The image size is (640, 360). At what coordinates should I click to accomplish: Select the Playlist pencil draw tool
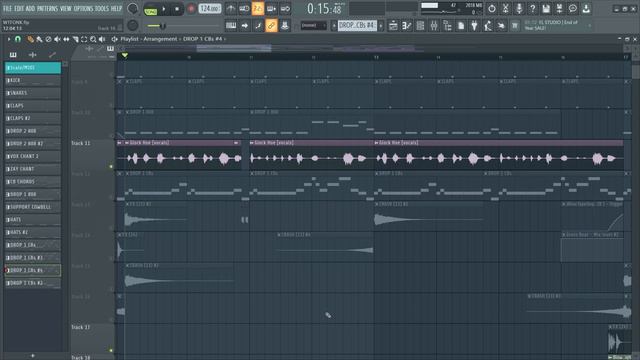(30, 39)
